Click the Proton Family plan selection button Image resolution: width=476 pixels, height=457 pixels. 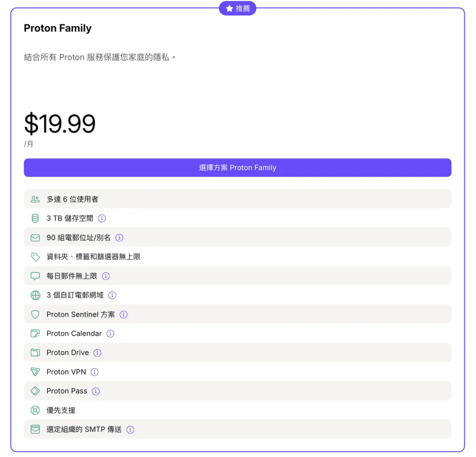[x=238, y=168]
